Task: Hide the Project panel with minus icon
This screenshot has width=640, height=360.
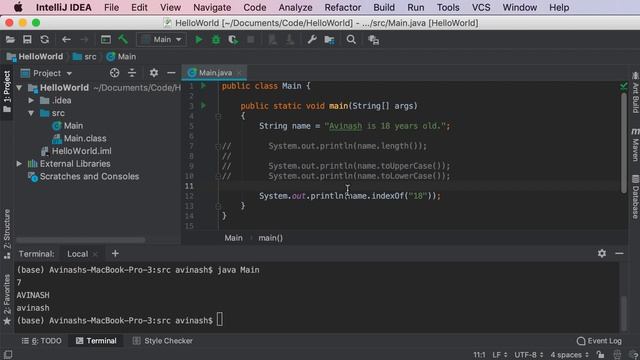Action: tap(171, 73)
